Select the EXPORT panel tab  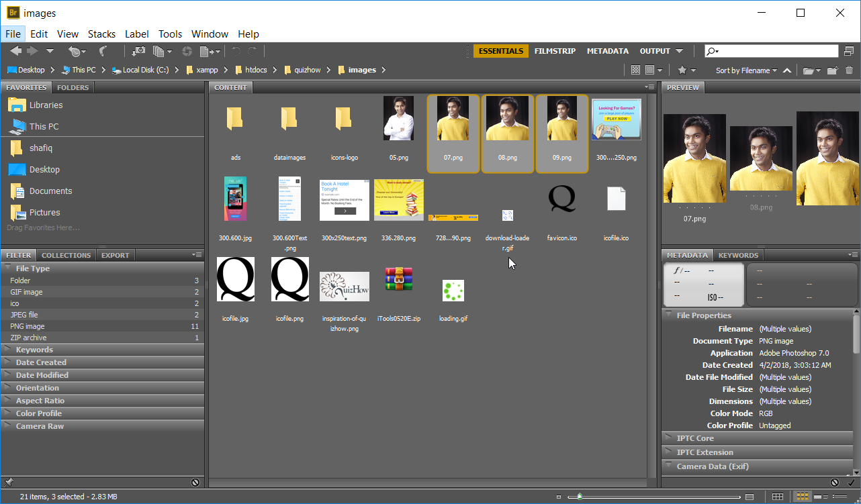click(116, 255)
